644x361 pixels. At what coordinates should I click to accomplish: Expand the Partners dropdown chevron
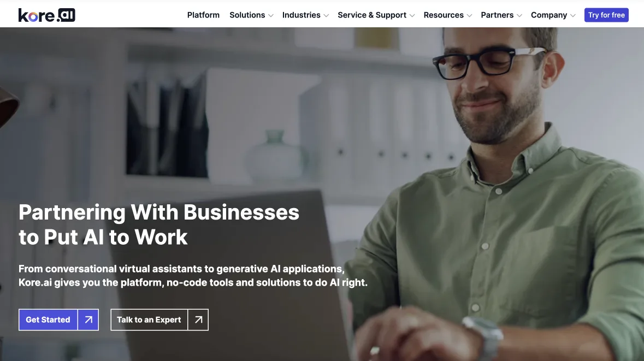(x=519, y=16)
